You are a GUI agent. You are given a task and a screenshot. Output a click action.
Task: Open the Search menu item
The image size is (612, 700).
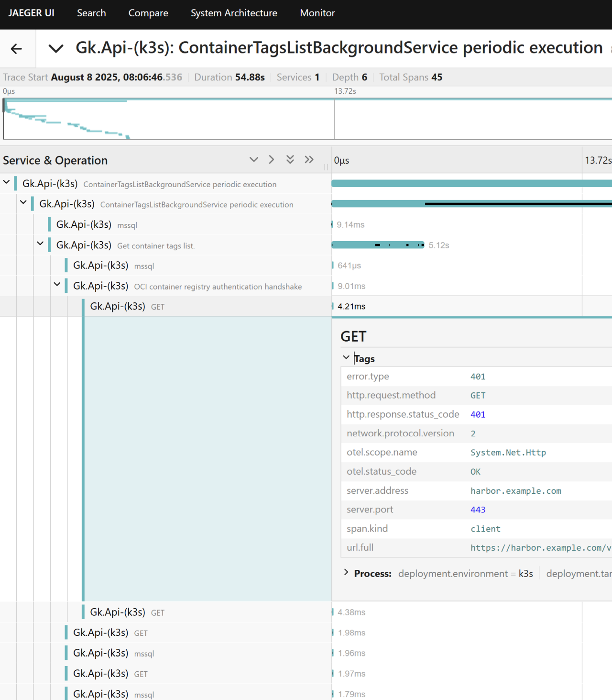click(91, 13)
